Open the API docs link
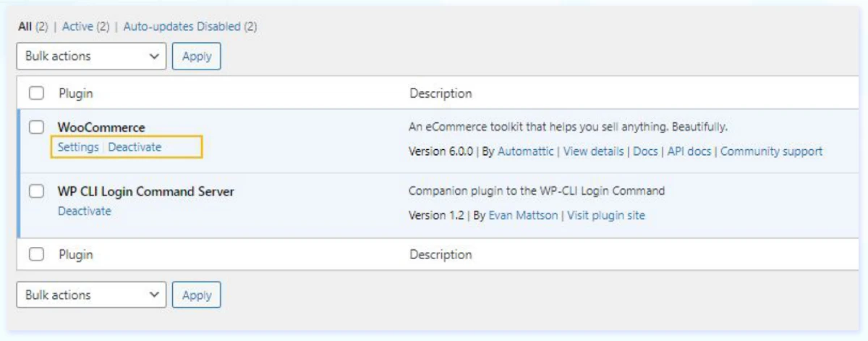Image resolution: width=868 pixels, height=341 pixels. (x=689, y=151)
